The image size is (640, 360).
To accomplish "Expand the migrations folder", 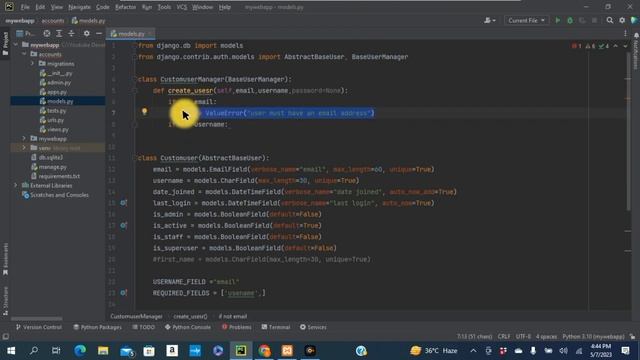I will coord(32,64).
